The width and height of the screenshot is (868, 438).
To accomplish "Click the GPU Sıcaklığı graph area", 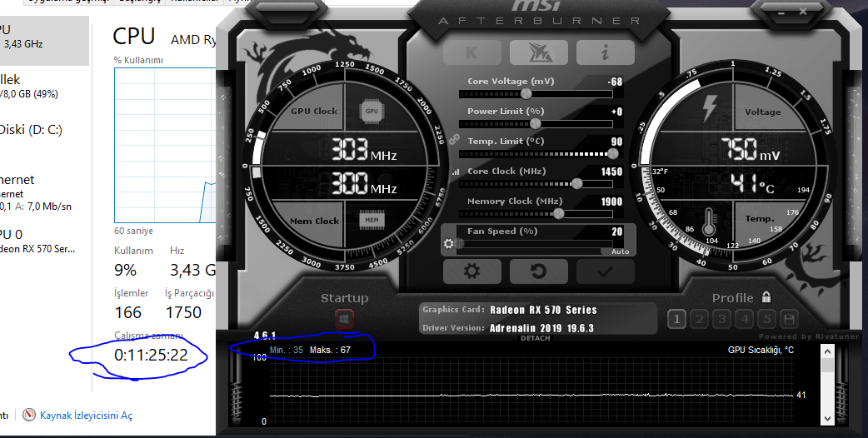I will pos(531,391).
